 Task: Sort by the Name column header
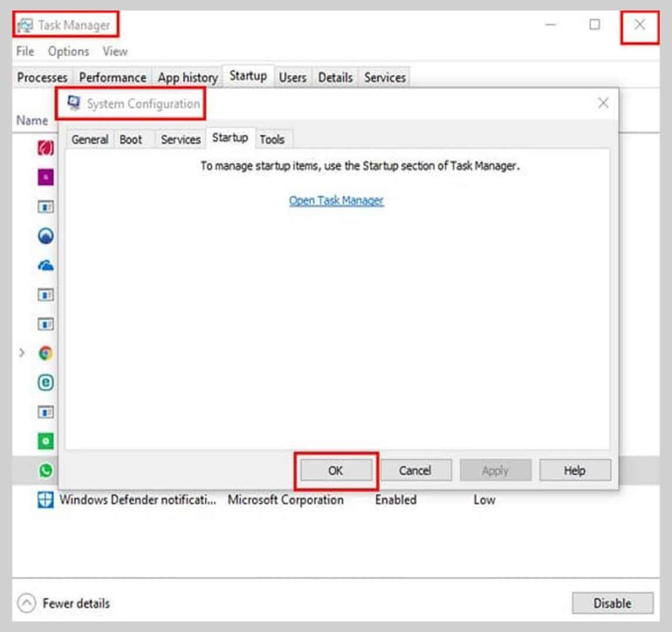click(32, 120)
